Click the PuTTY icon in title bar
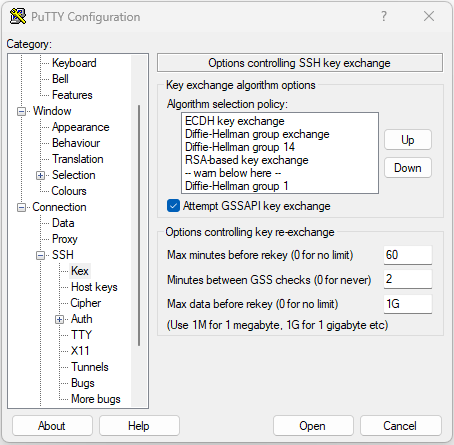 coord(18,16)
